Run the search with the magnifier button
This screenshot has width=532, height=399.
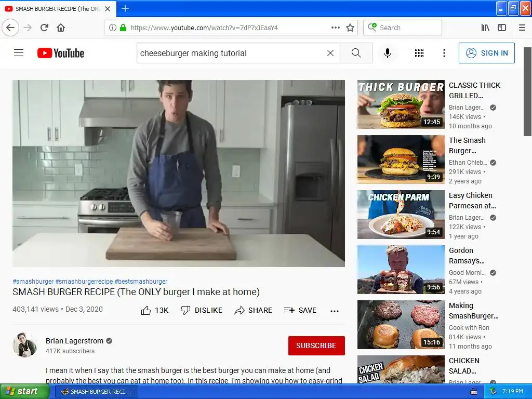(356, 53)
